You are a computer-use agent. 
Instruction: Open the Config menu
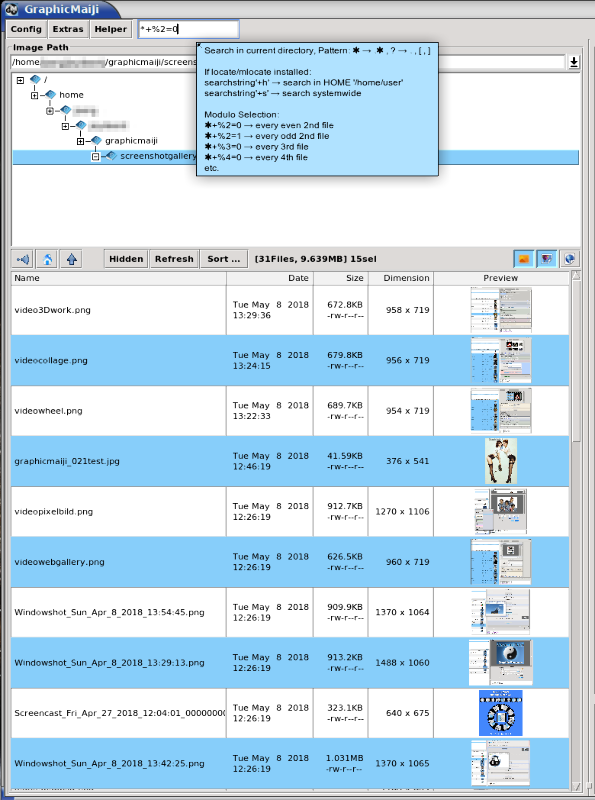click(26, 29)
